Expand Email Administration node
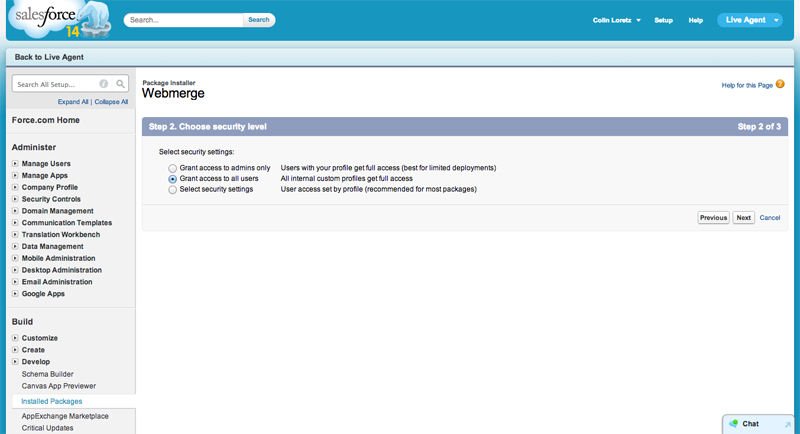 (x=15, y=282)
